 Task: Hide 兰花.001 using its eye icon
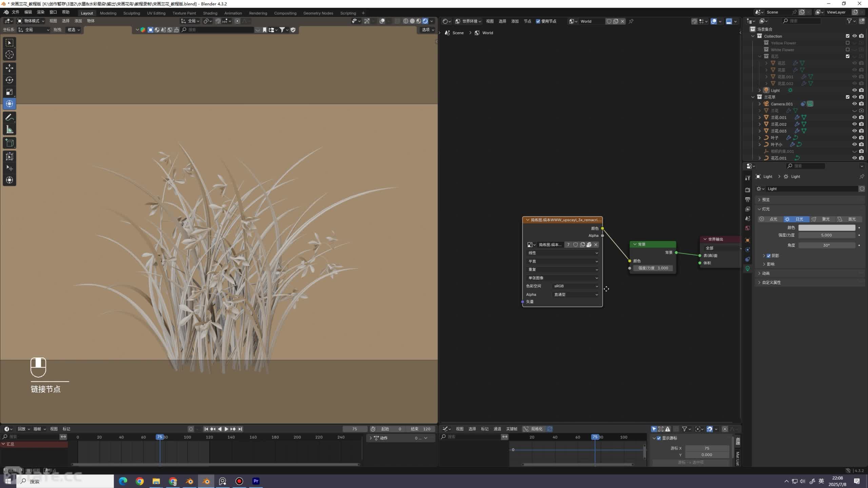pos(854,117)
